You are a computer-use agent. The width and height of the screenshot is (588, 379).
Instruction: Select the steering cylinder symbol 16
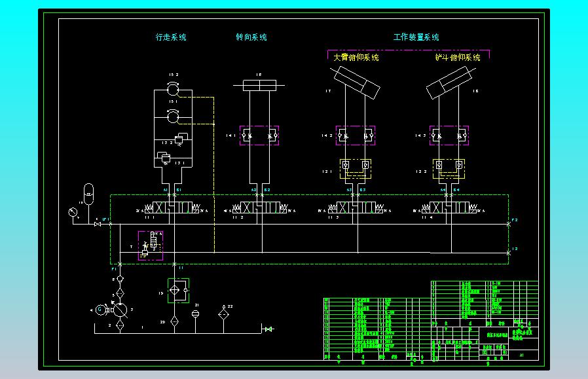[x=259, y=86]
